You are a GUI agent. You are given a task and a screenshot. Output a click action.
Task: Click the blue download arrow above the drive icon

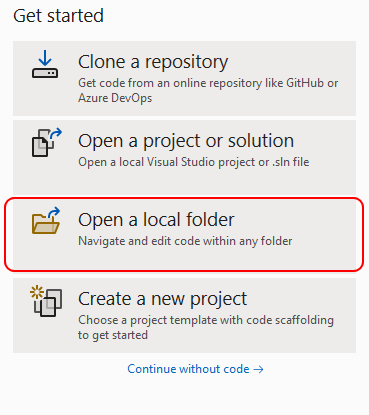(x=45, y=57)
